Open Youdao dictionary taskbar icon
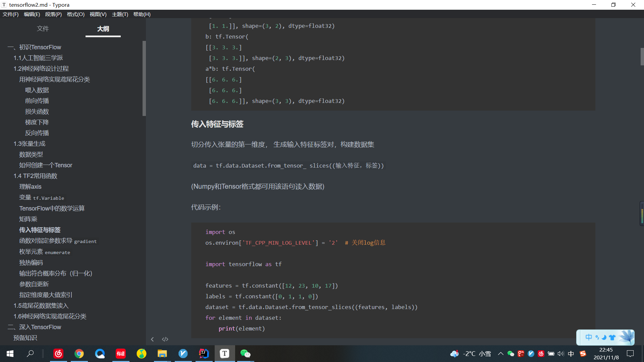The width and height of the screenshot is (644, 362). click(x=121, y=354)
